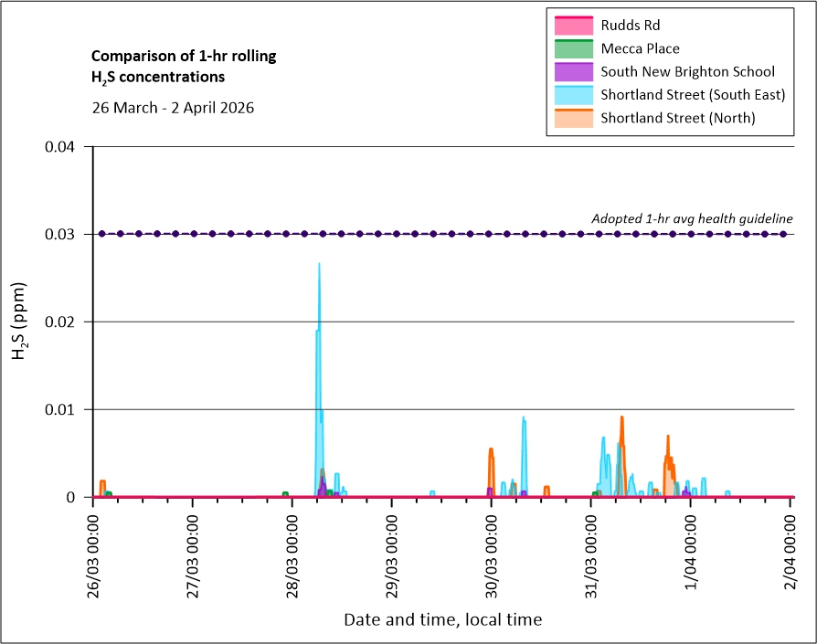Click the Rudds Rd pink legend swatch
This screenshot has width=817, height=644.
(572, 24)
